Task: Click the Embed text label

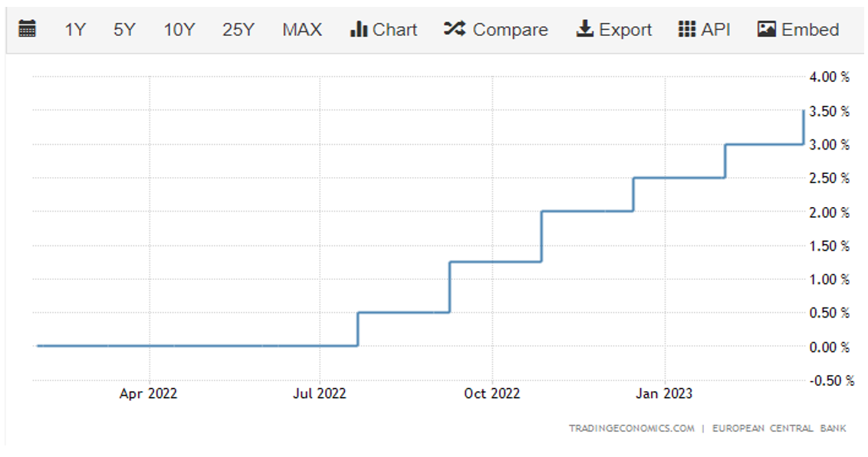Action: 810,30
